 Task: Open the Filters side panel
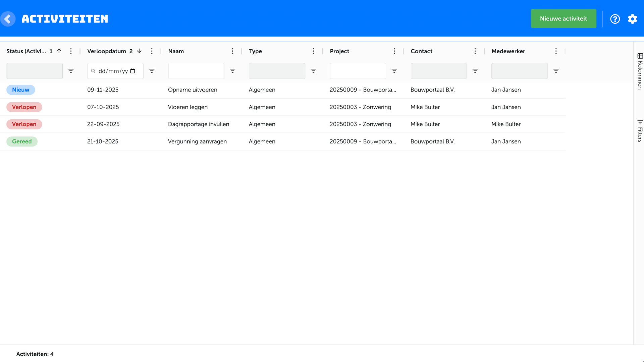pyautogui.click(x=640, y=131)
